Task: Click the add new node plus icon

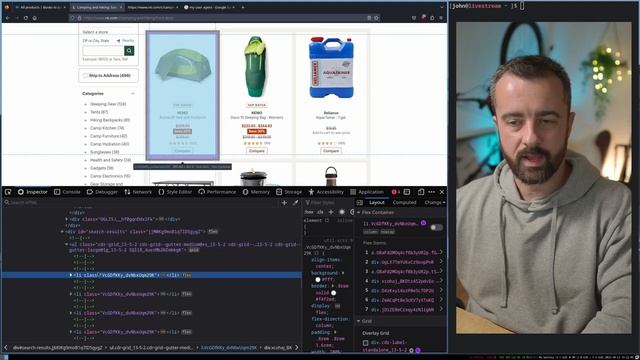Action: click(284, 202)
